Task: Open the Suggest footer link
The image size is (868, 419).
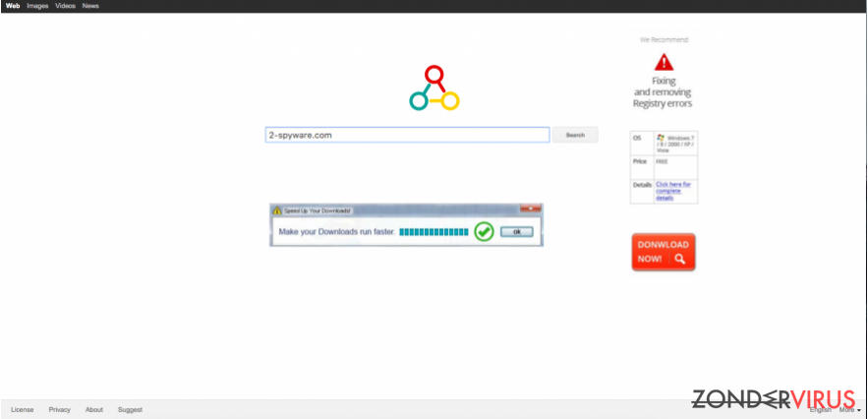Action: click(130, 409)
